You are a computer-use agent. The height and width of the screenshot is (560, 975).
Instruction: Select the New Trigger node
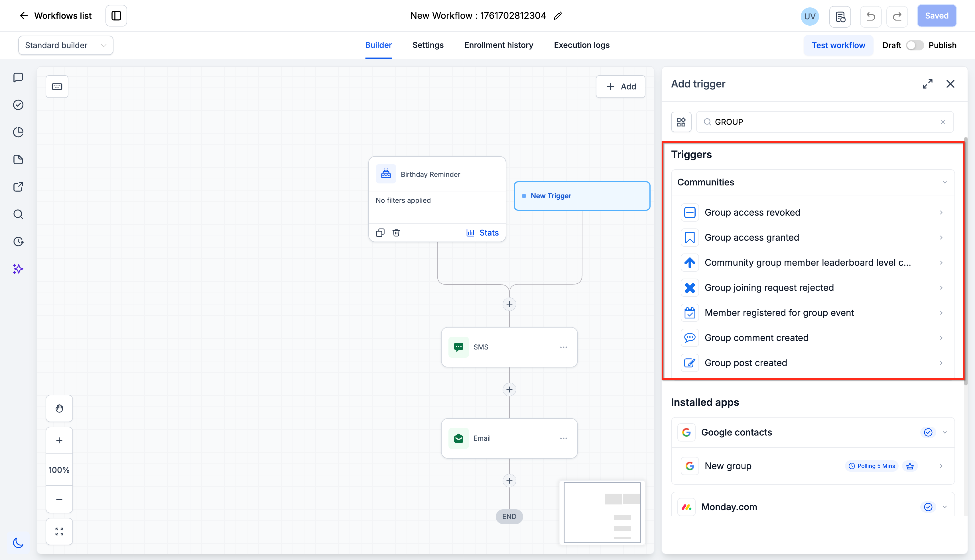[x=582, y=196]
